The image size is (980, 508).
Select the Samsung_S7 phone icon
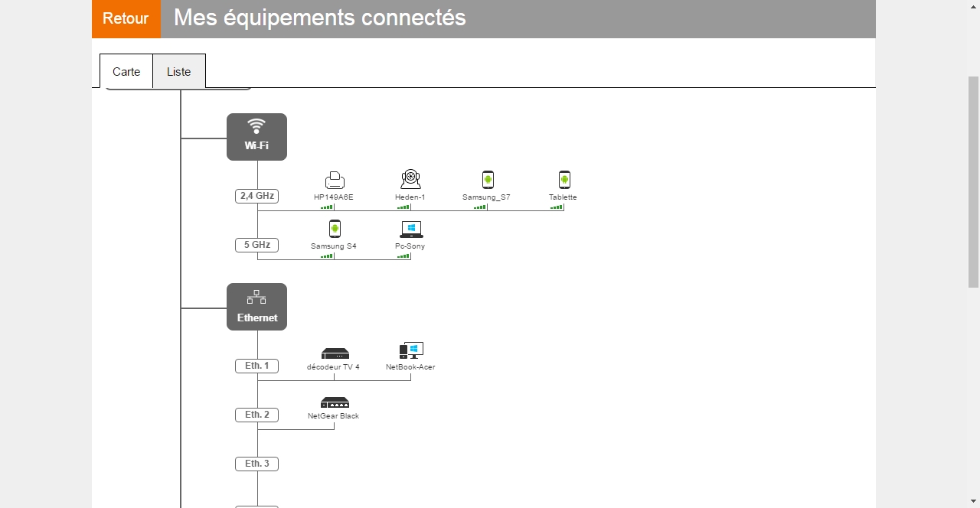(x=487, y=180)
